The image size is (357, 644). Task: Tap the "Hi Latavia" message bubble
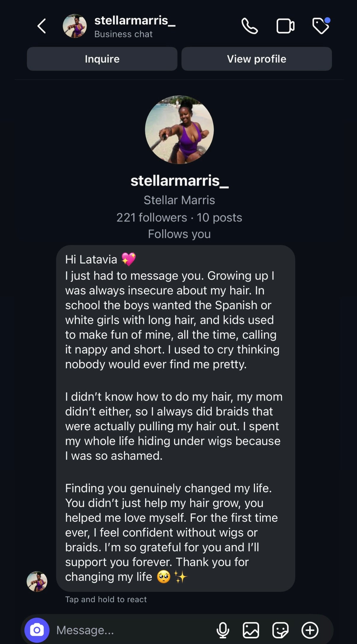[175, 415]
